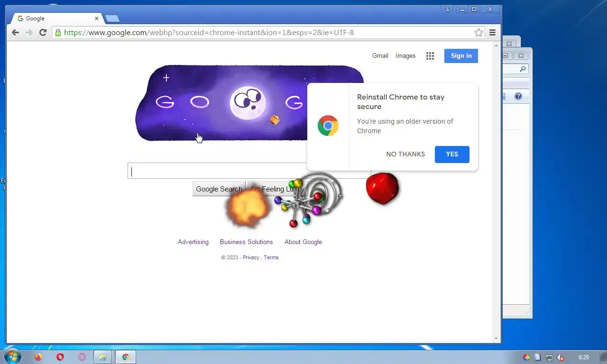Click the scroll up arrow in Chrome
The image size is (607, 364).
pyautogui.click(x=497, y=46)
